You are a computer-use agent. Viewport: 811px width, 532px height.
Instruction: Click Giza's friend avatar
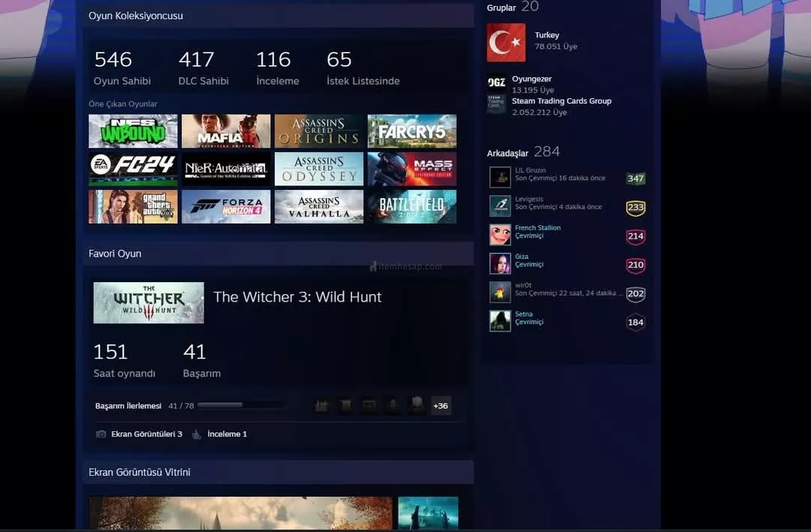coord(500,263)
